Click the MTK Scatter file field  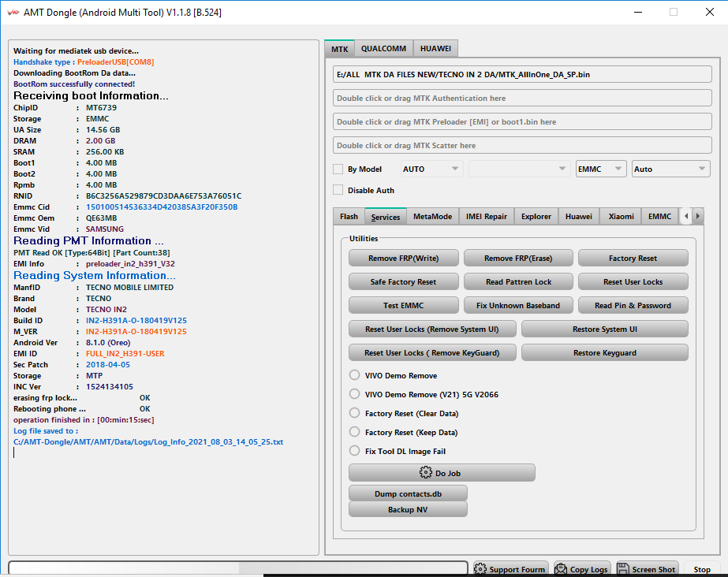click(x=522, y=145)
